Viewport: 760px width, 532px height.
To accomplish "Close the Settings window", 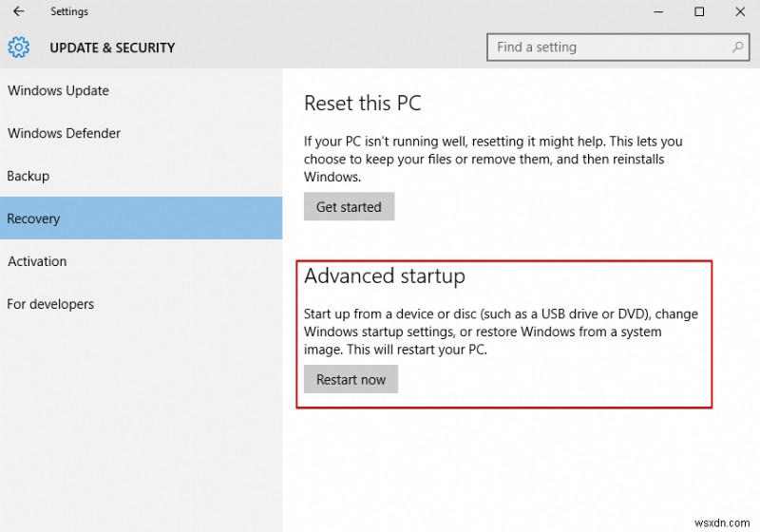I will pyautogui.click(x=740, y=11).
